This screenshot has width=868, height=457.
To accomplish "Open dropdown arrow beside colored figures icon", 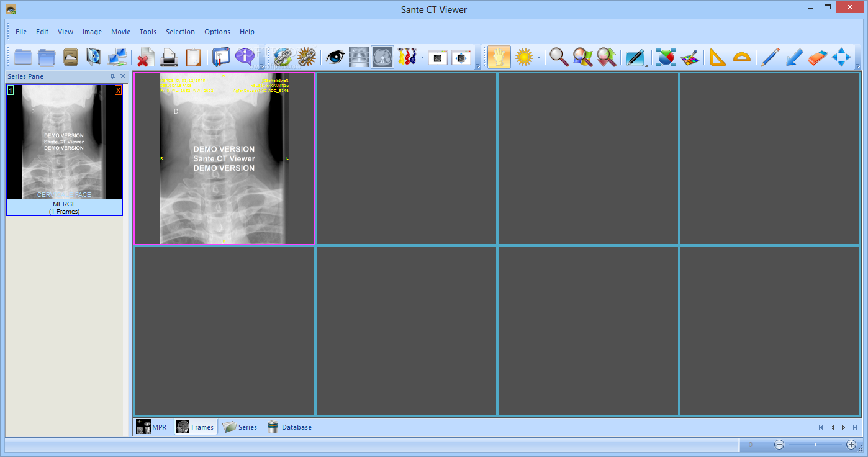I will click(422, 58).
